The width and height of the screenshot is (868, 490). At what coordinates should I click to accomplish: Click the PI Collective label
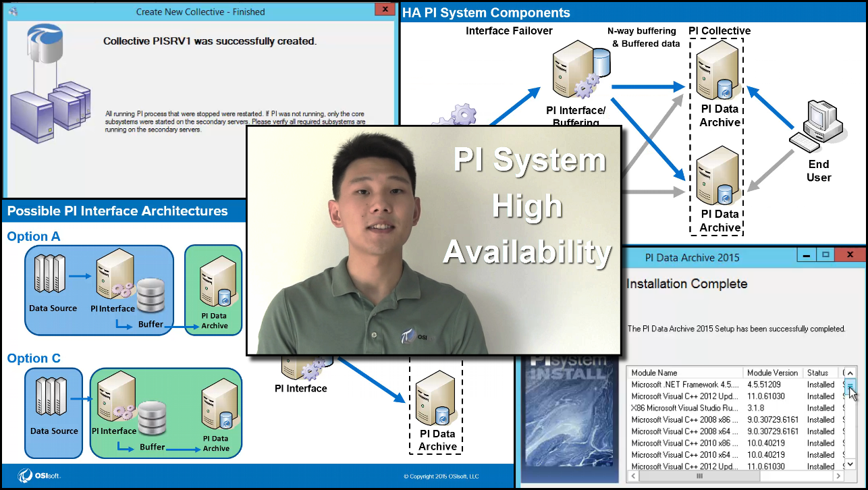tap(720, 31)
